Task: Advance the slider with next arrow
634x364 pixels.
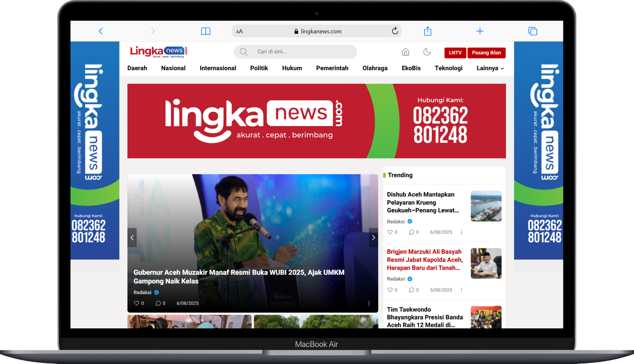Action: [x=373, y=238]
